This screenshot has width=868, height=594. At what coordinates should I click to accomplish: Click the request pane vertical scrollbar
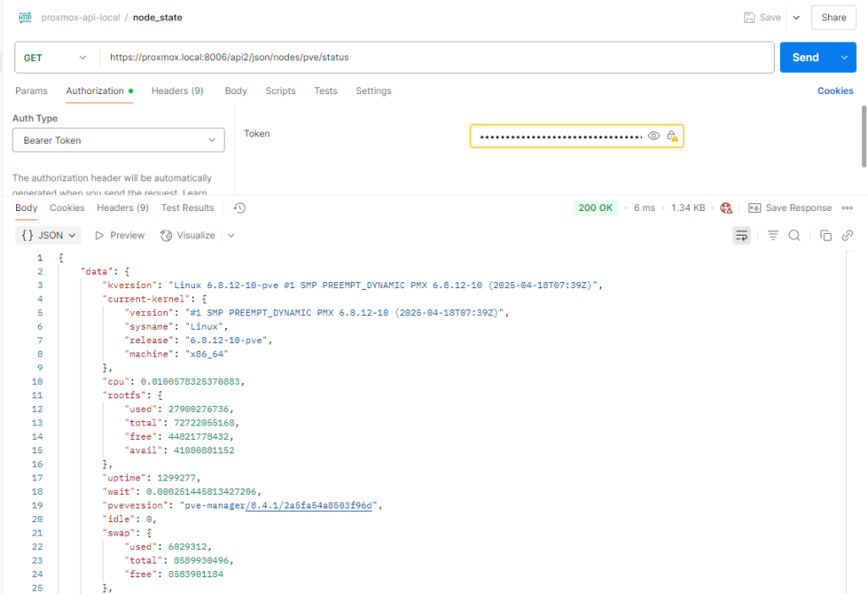click(x=864, y=136)
